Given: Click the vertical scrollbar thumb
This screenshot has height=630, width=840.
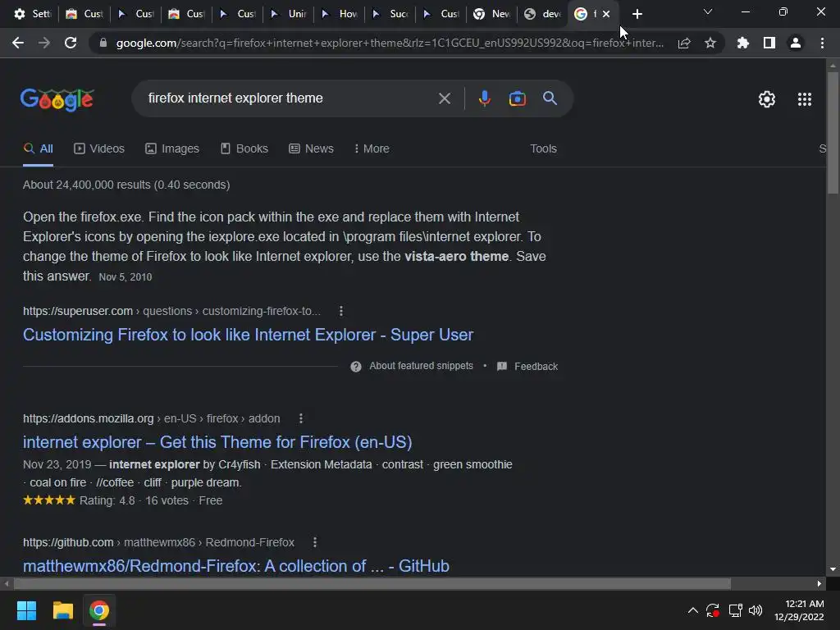Looking at the screenshot, I should (x=833, y=132).
